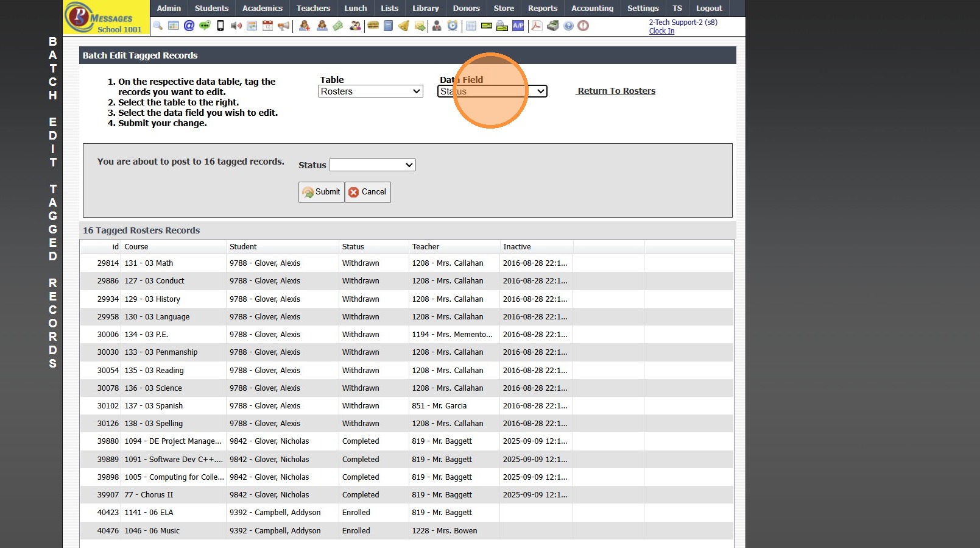Click the '1094 - DE Project Manage...' cell
Image resolution: width=980 pixels, height=548 pixels.
coord(173,441)
